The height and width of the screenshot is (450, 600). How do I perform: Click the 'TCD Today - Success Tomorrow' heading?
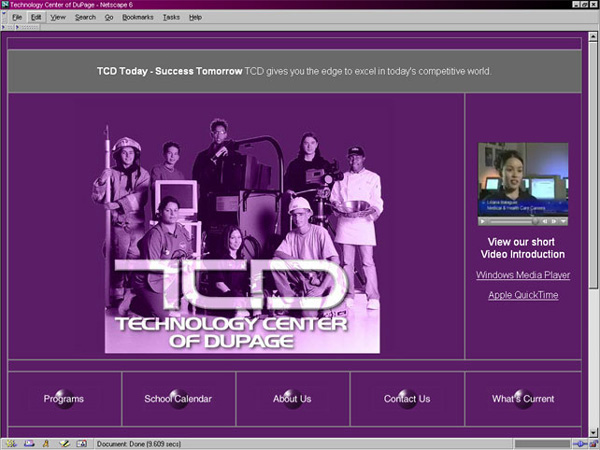point(170,71)
